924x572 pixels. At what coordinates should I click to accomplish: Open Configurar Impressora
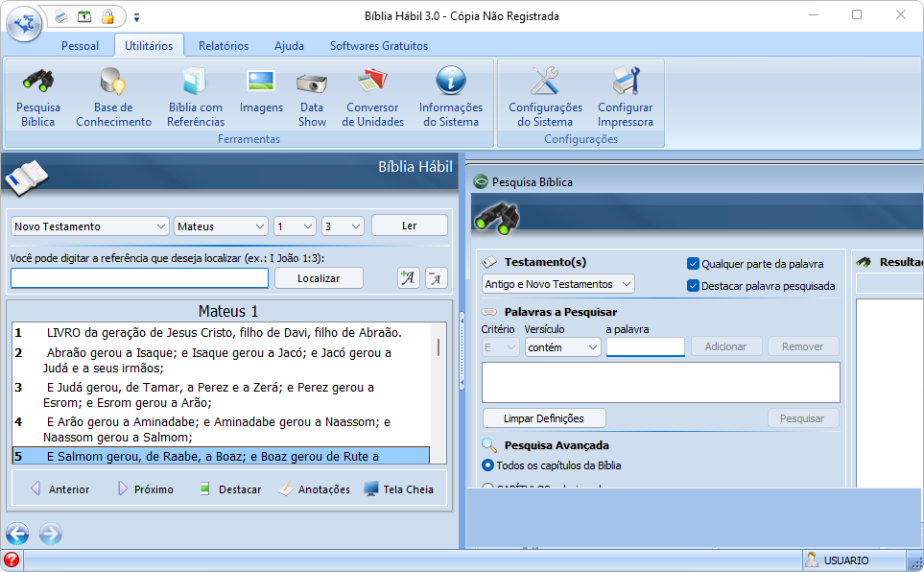point(626,97)
